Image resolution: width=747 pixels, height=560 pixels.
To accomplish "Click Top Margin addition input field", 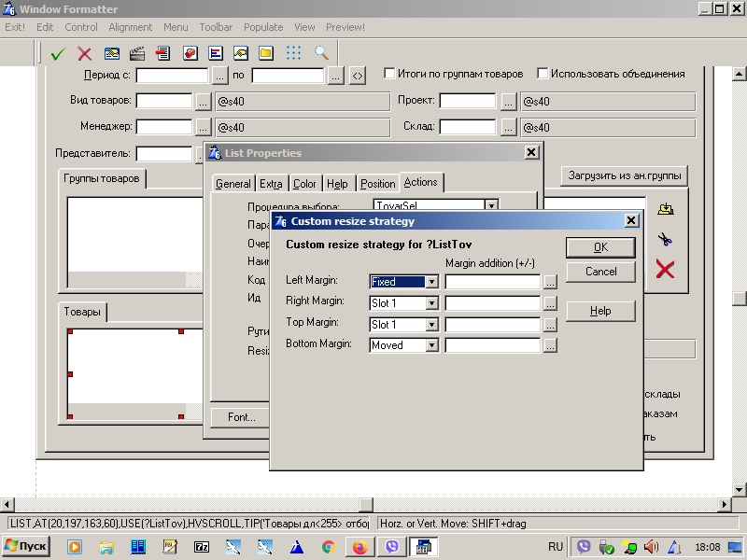I will tap(492, 325).
